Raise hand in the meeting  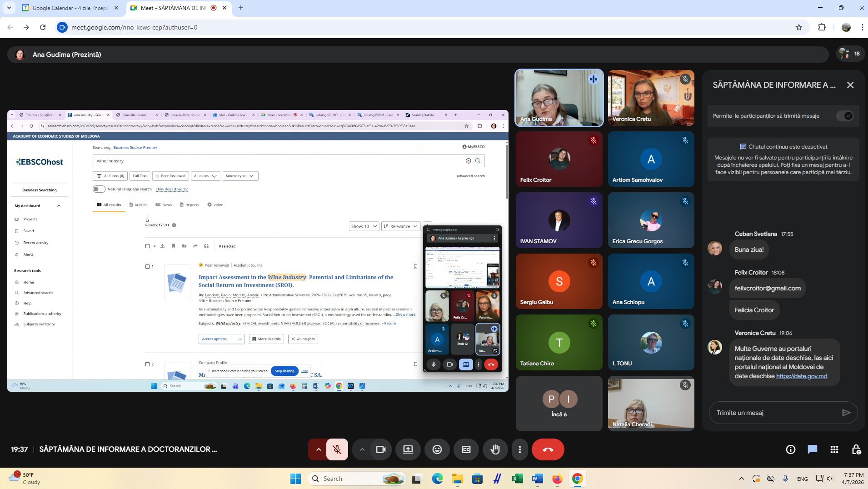pos(495,449)
